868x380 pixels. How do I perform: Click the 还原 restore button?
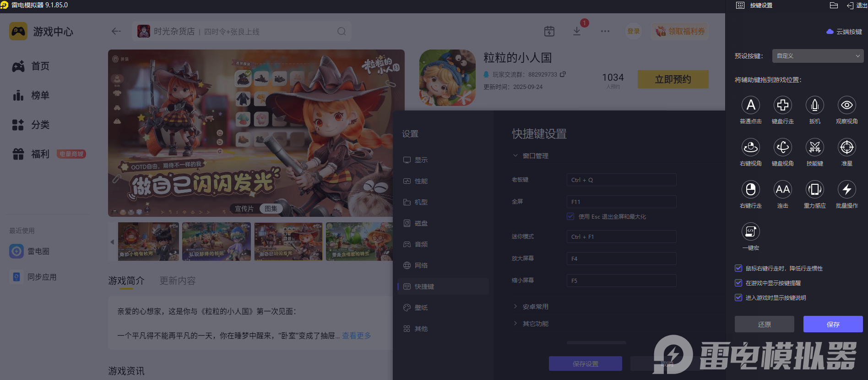coord(765,324)
